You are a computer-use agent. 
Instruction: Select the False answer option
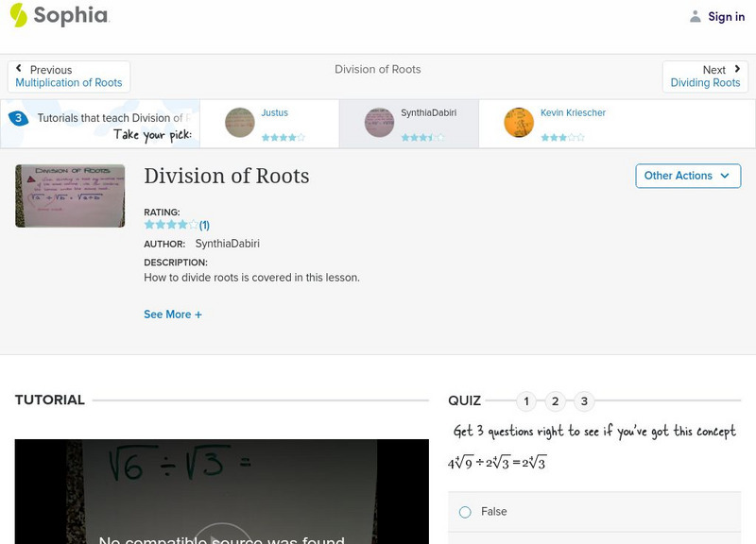coord(464,511)
